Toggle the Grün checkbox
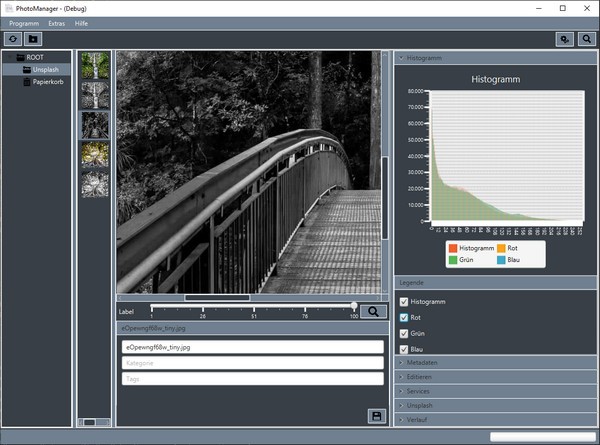Viewport: 600px width, 445px height. pyautogui.click(x=404, y=334)
